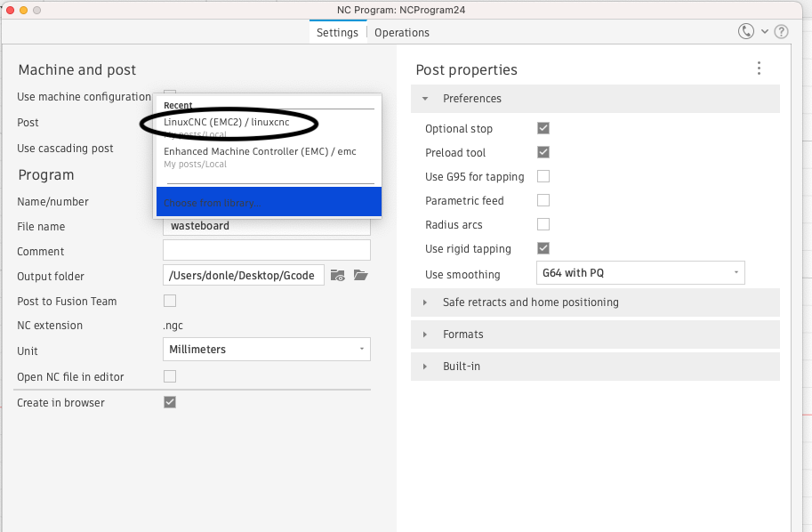Expand the Formats section
The image size is (812, 532).
pos(595,335)
